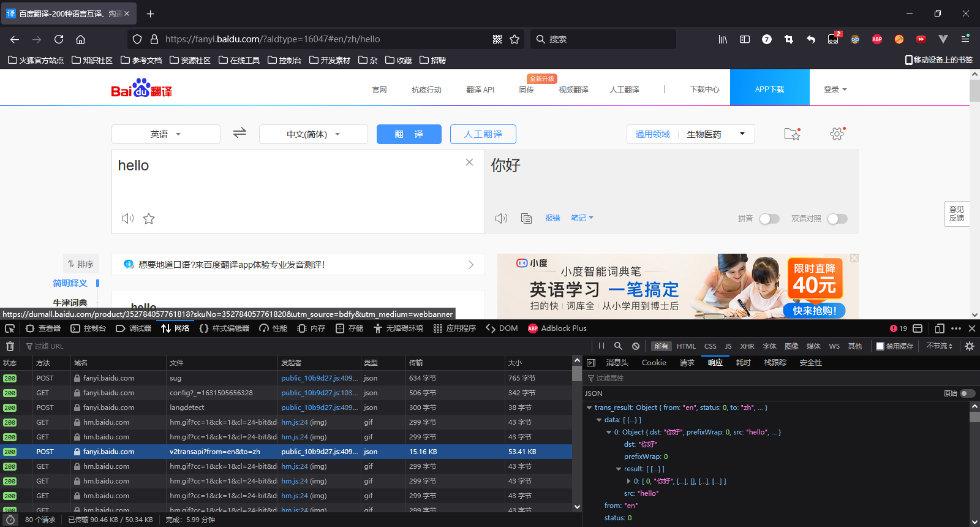Viewport: 980px width, 527px height.
Task: Click the 报错 report error link
Action: [553, 218]
